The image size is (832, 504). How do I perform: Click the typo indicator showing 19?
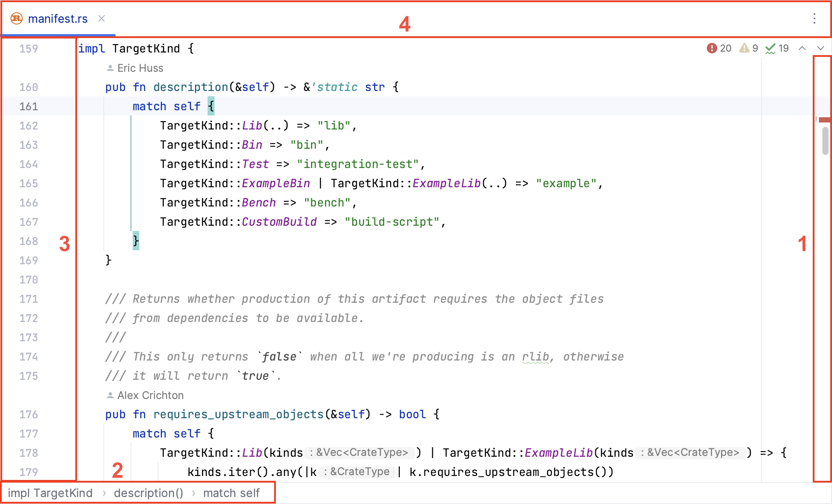point(777,48)
